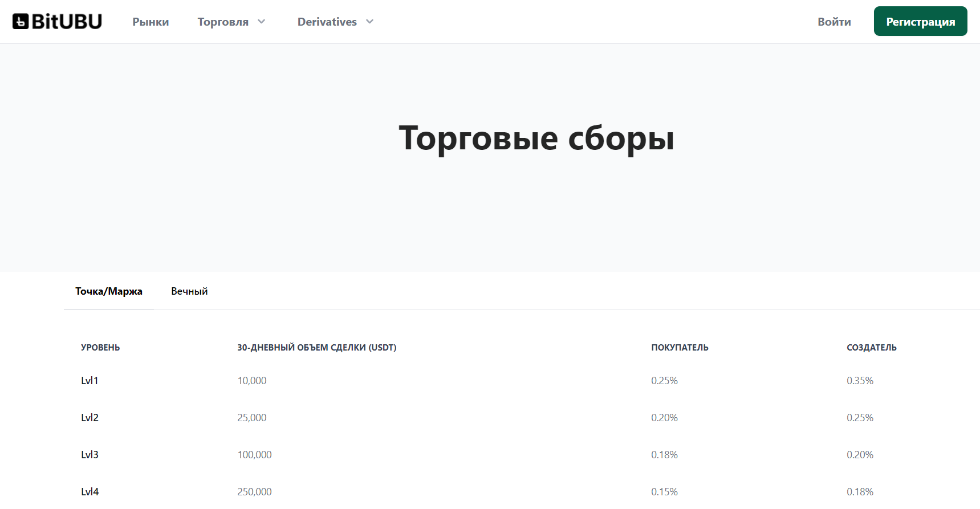This screenshot has height=509, width=980.
Task: Click the Войти login link
Action: click(834, 22)
